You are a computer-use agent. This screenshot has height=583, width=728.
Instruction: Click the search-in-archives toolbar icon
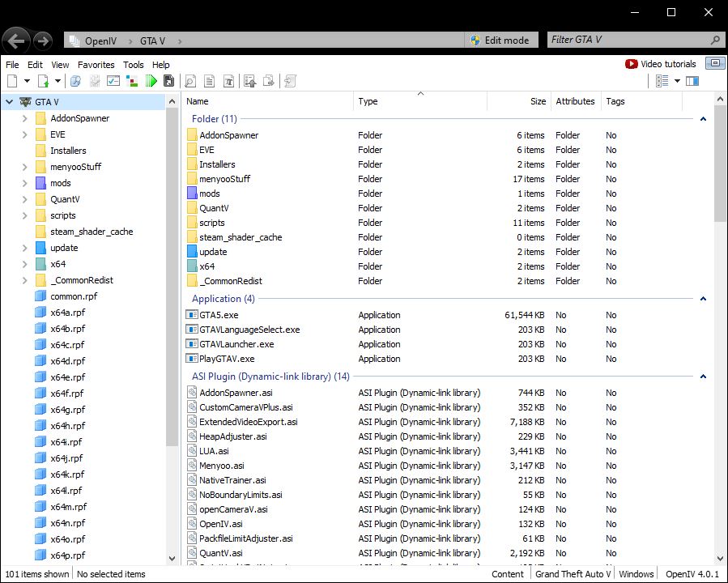pyautogui.click(x=75, y=81)
